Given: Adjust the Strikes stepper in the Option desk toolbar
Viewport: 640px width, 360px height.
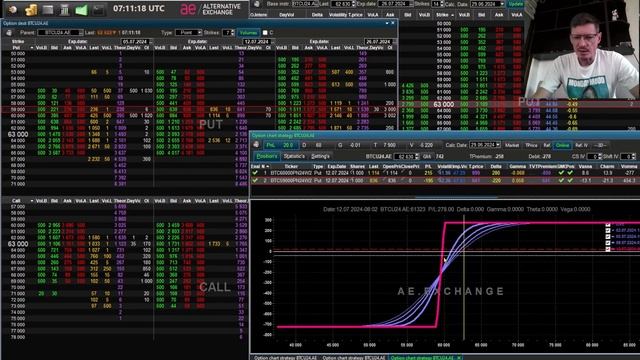Looking at the screenshot, I should click(233, 33).
